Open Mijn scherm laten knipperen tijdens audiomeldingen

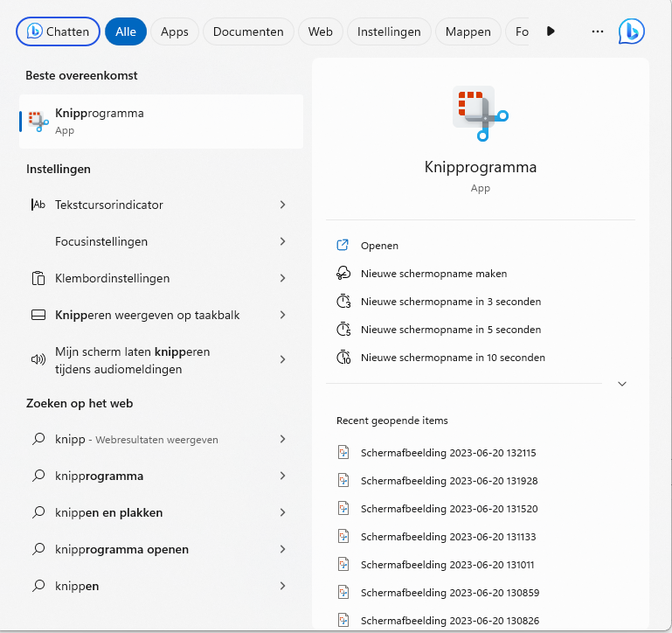tap(161, 359)
